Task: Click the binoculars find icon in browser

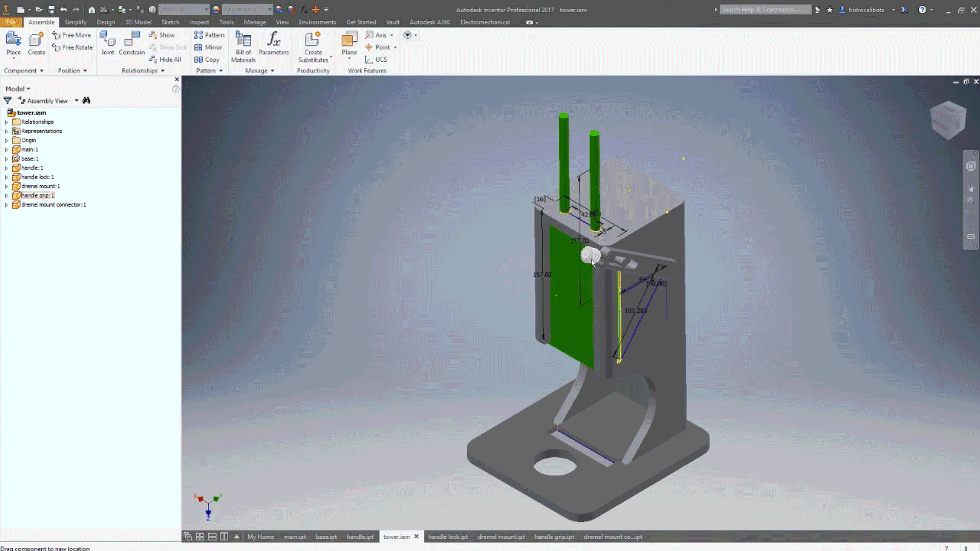Action: 86,101
